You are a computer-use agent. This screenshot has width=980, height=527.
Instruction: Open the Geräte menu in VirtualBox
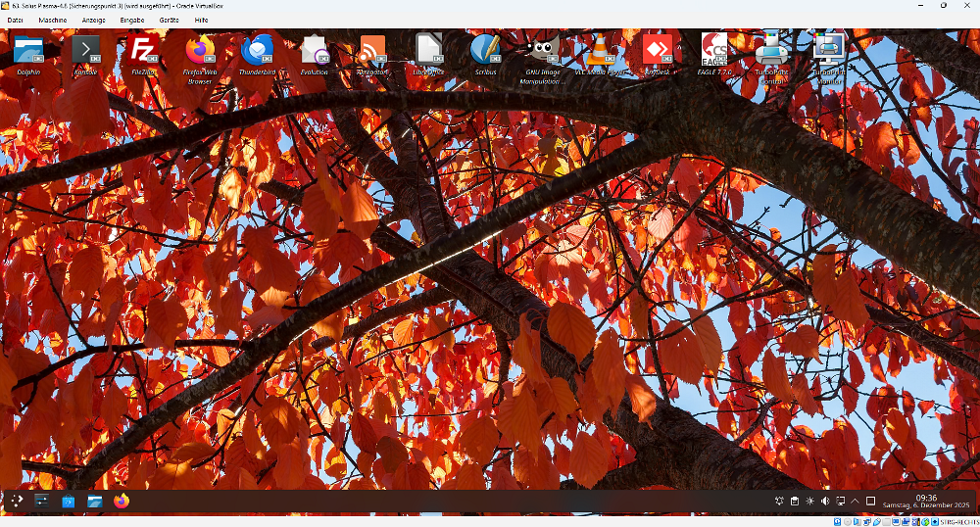169,20
